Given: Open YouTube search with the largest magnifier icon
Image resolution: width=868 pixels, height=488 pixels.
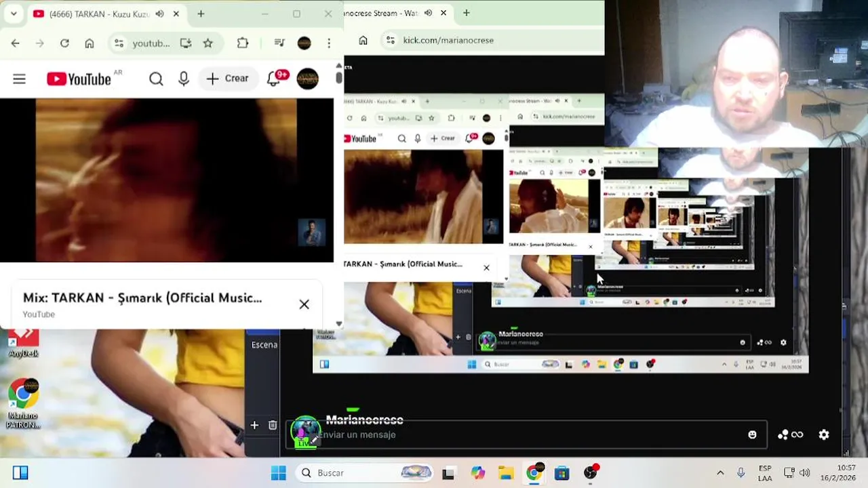Looking at the screenshot, I should pos(156,79).
